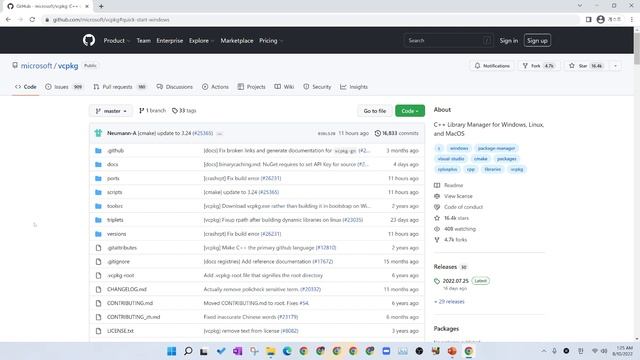This screenshot has width=640, height=360.
Task: Focus the GitHub search field
Action: 448,40
